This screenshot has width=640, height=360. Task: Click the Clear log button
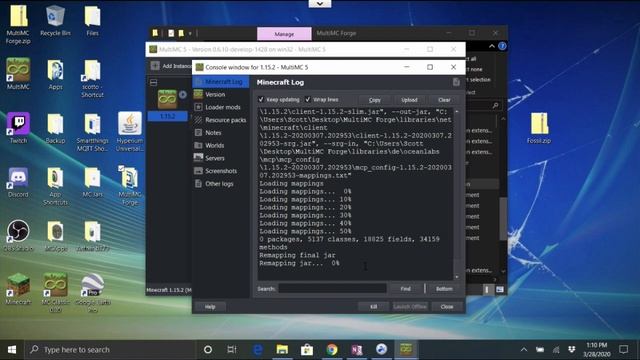(x=444, y=100)
